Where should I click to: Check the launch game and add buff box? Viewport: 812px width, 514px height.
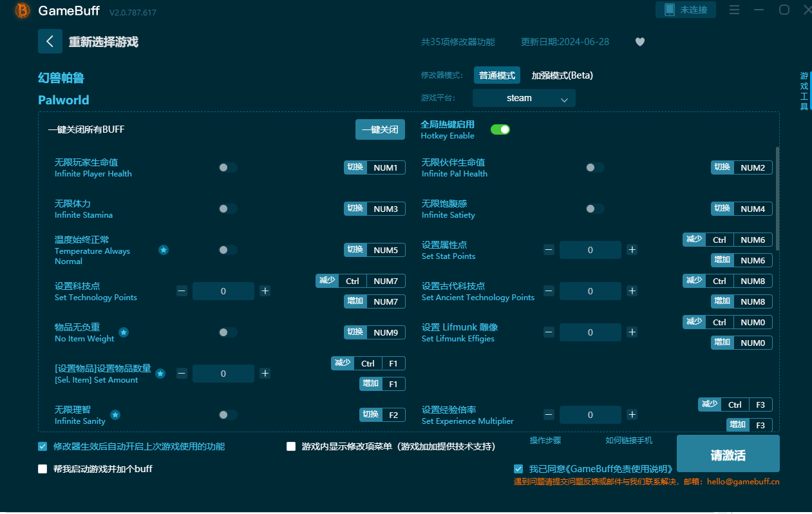(x=43, y=469)
